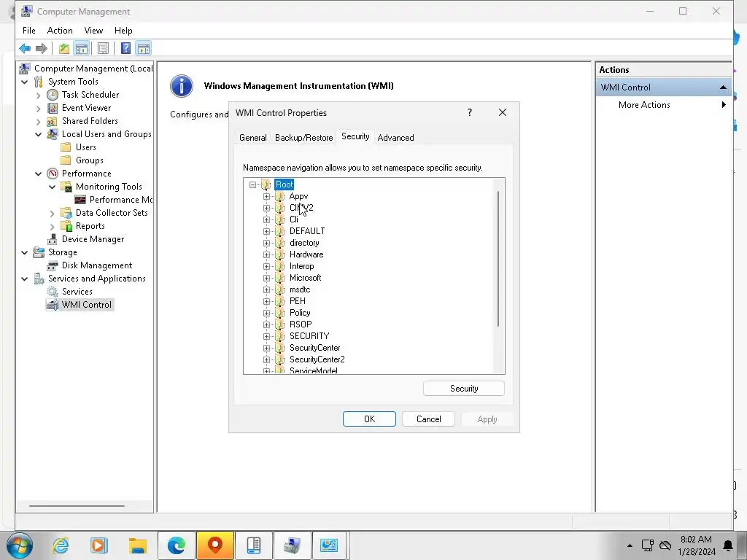This screenshot has height=560, width=747.
Task: Click the Back arrow toolbar icon
Action: 25,48
